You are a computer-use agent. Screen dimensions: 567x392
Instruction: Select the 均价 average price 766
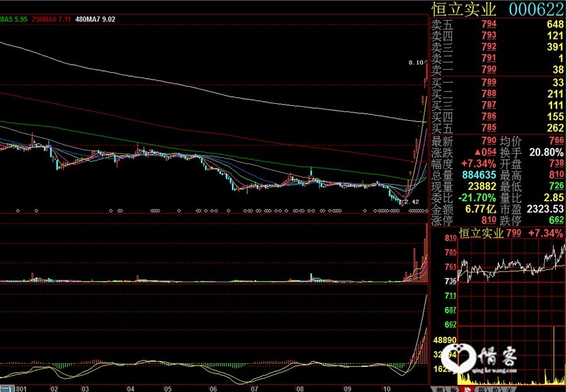point(557,140)
